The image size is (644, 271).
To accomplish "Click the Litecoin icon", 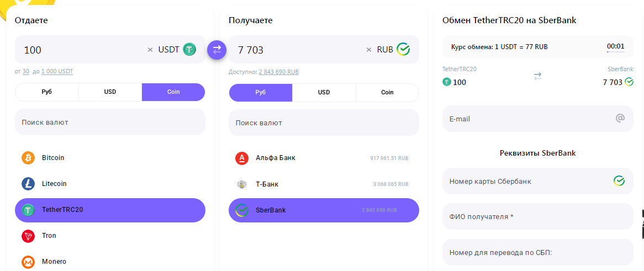I will coord(28,184).
